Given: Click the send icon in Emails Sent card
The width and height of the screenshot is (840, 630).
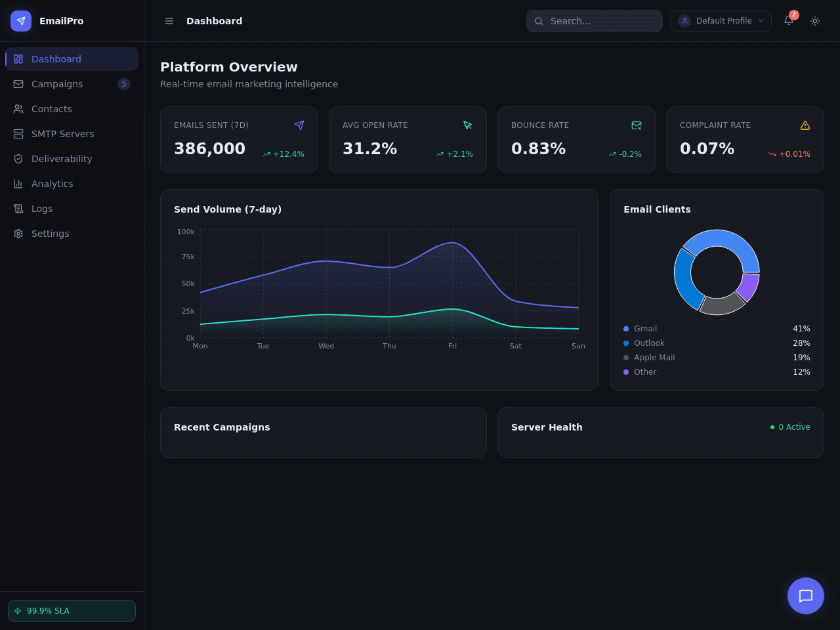Looking at the screenshot, I should point(299,125).
